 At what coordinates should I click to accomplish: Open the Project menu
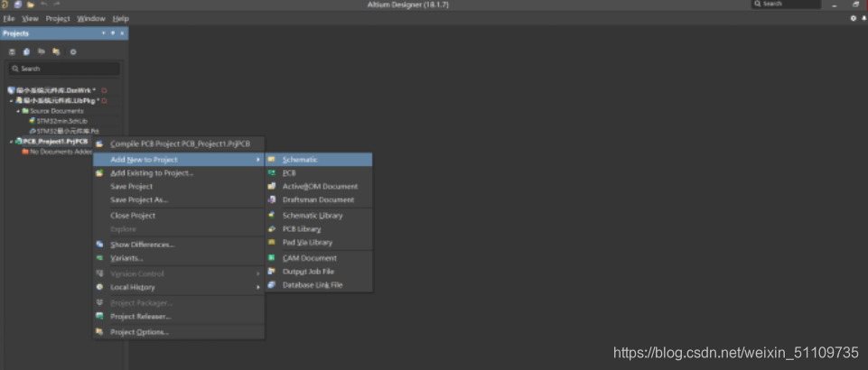pyautogui.click(x=58, y=18)
